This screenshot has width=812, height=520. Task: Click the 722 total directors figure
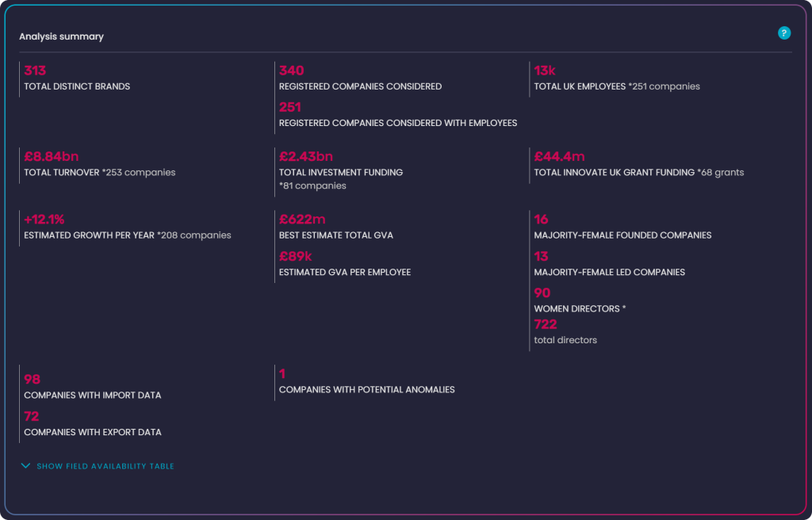pos(546,325)
